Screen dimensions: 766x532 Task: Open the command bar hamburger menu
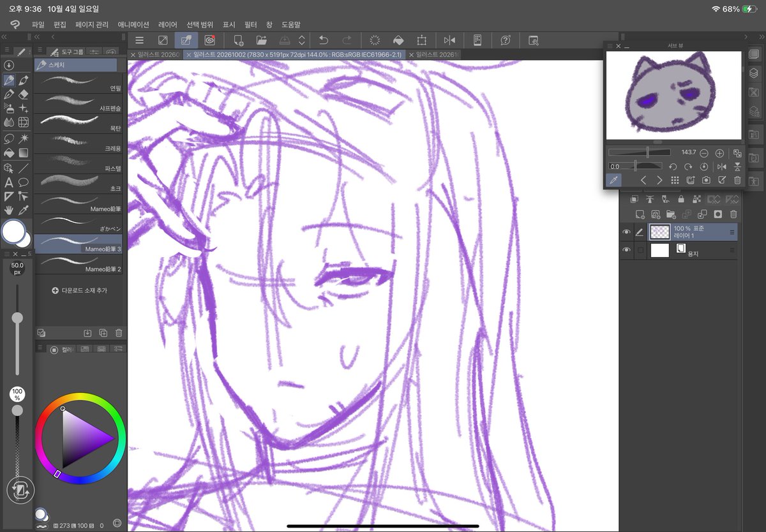coord(139,40)
